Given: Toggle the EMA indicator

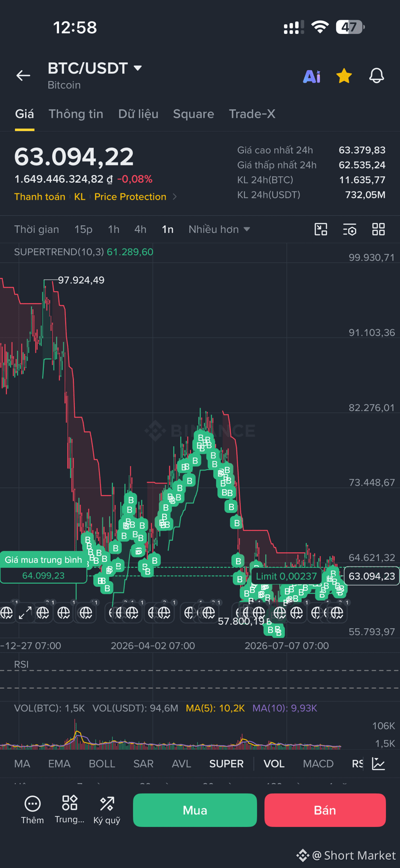Looking at the screenshot, I should click(59, 764).
